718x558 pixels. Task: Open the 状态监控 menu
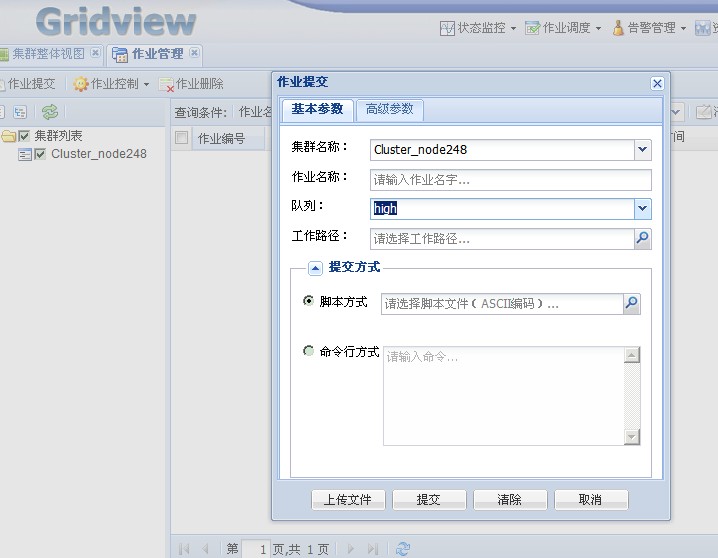(x=478, y=28)
